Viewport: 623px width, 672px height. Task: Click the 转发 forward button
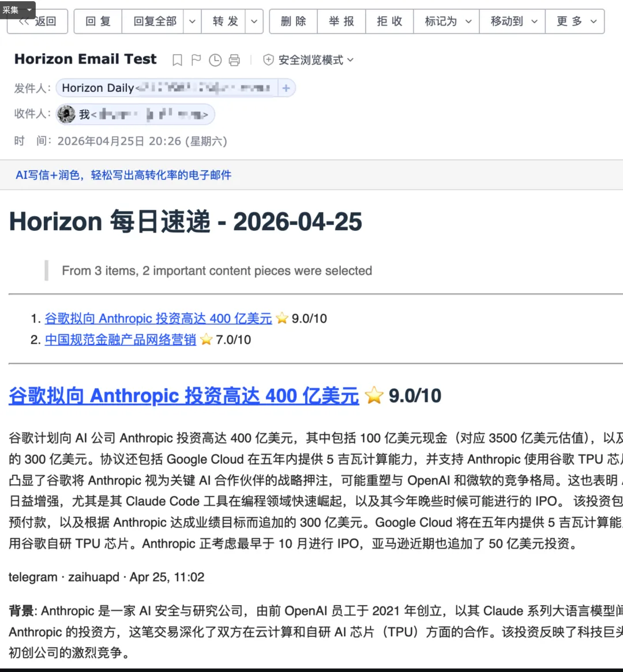(x=224, y=21)
